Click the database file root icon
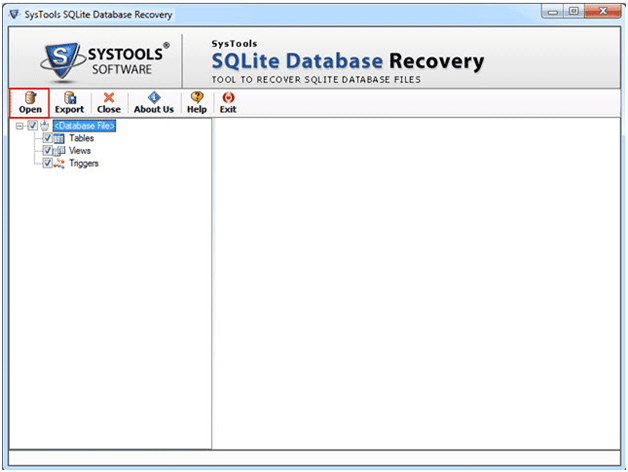 tap(44, 126)
